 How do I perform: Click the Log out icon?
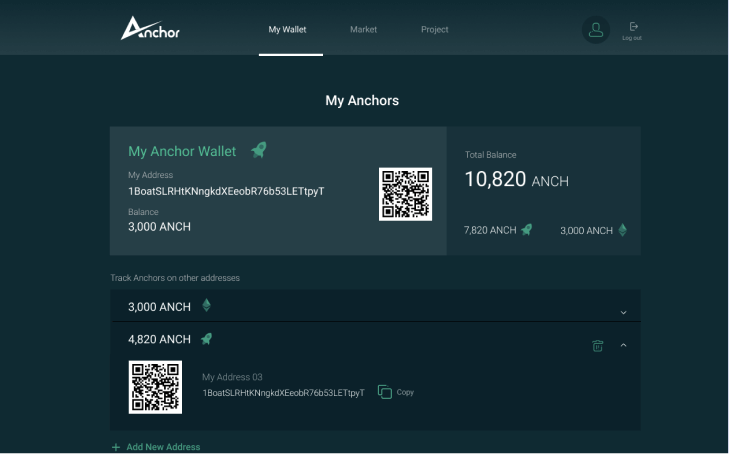point(633,26)
